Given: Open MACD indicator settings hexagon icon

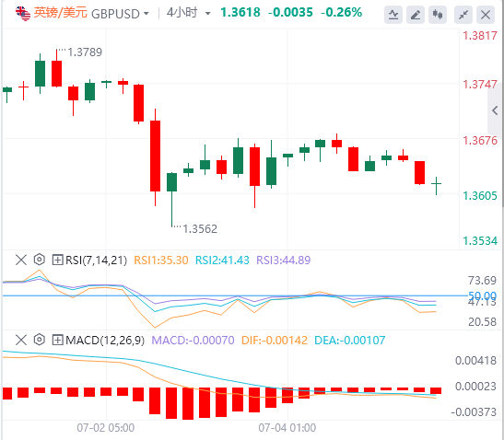Looking at the screenshot, I should (40, 340).
